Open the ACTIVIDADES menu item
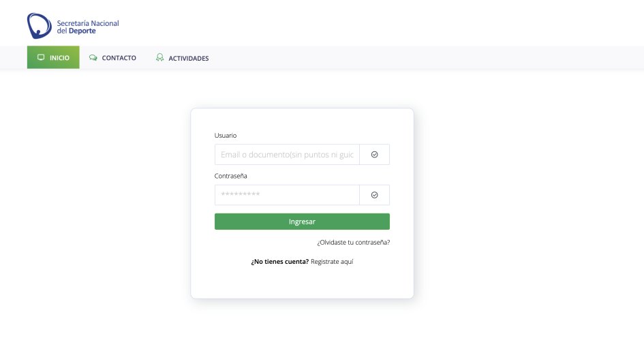 pyautogui.click(x=188, y=58)
